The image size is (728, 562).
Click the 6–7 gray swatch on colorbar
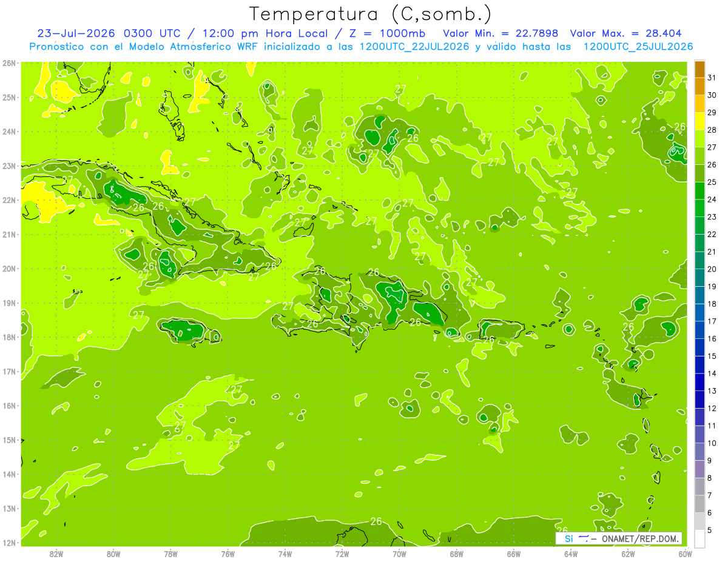pos(699,504)
